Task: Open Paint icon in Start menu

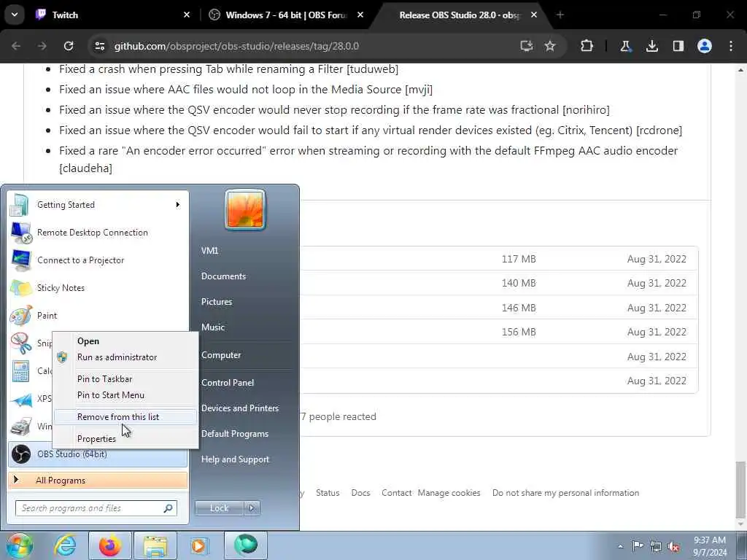Action: [x=21, y=316]
